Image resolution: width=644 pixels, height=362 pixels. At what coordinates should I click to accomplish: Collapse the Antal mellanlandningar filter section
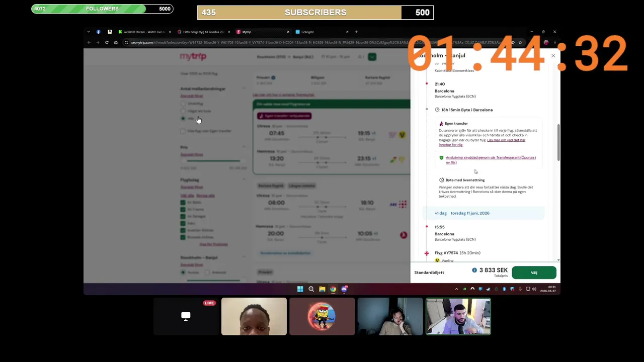coord(244,88)
